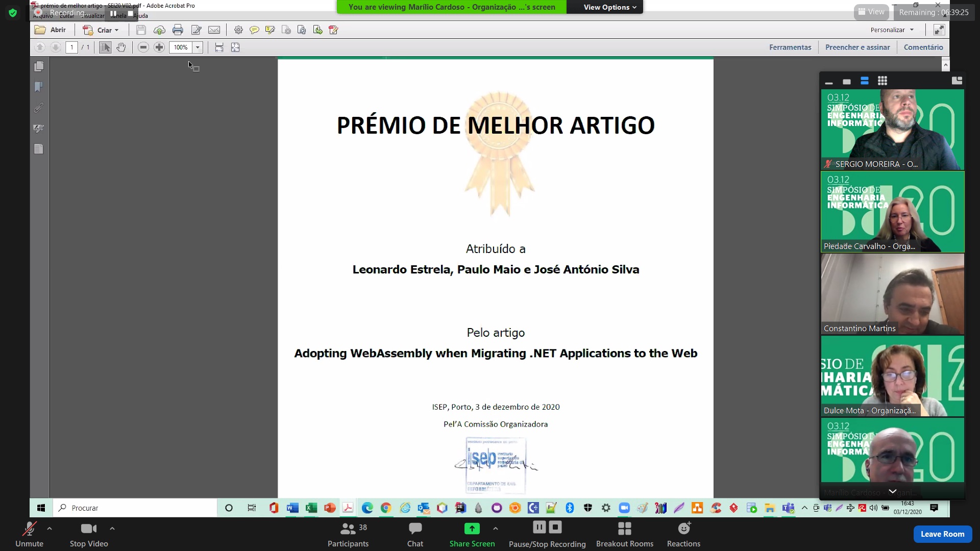
Task: Unmute the microphone
Action: pos(29,534)
